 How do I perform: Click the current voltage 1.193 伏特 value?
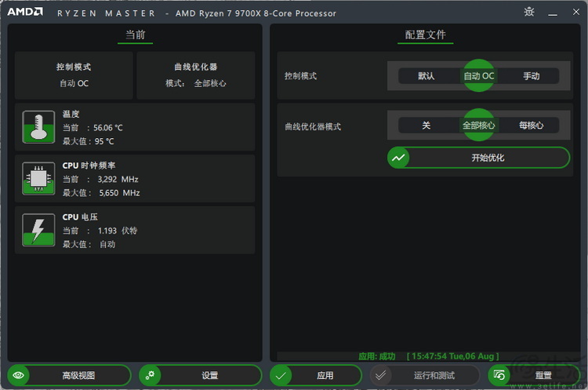click(x=118, y=231)
